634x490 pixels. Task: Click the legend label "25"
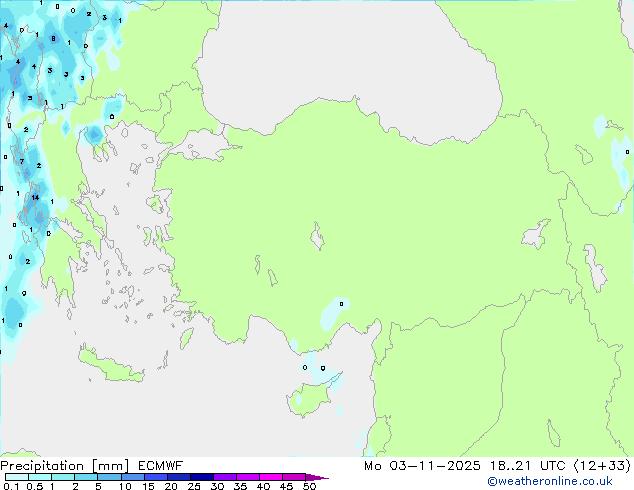(194, 486)
